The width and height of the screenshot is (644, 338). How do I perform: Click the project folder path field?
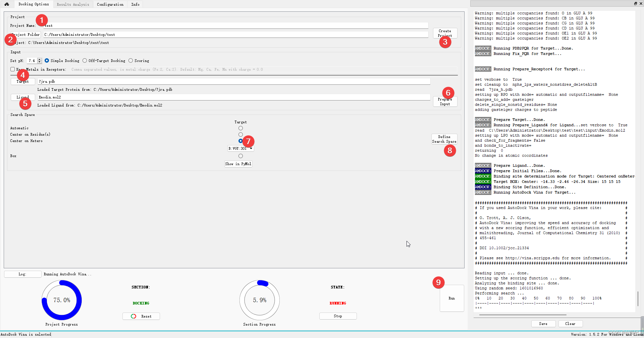236,35
